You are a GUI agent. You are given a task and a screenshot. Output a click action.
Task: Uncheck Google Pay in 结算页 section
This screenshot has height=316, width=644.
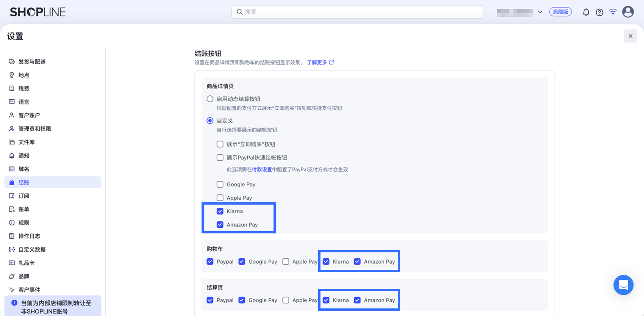[x=242, y=300]
